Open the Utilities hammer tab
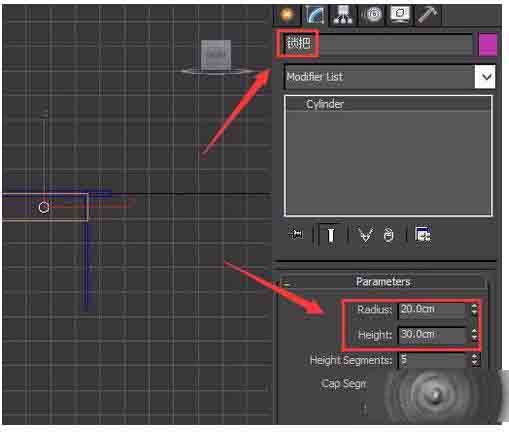The height and width of the screenshot is (435, 509). pos(428,15)
